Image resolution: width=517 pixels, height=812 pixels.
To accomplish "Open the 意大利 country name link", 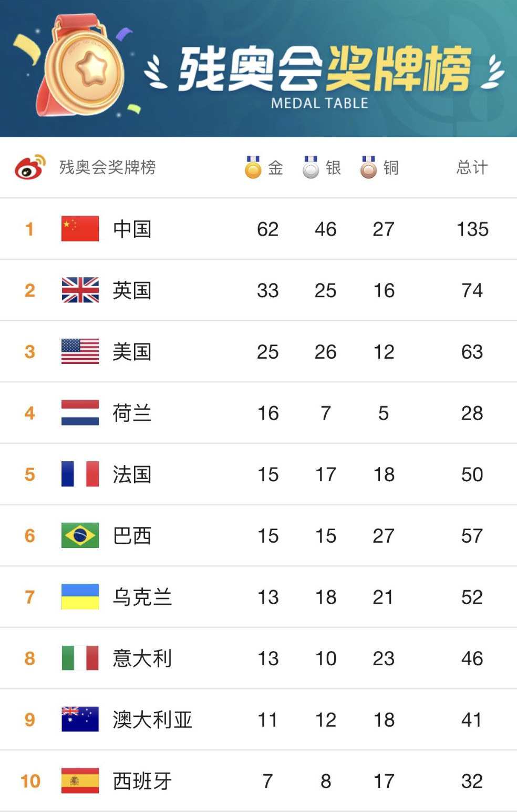I will 142,658.
